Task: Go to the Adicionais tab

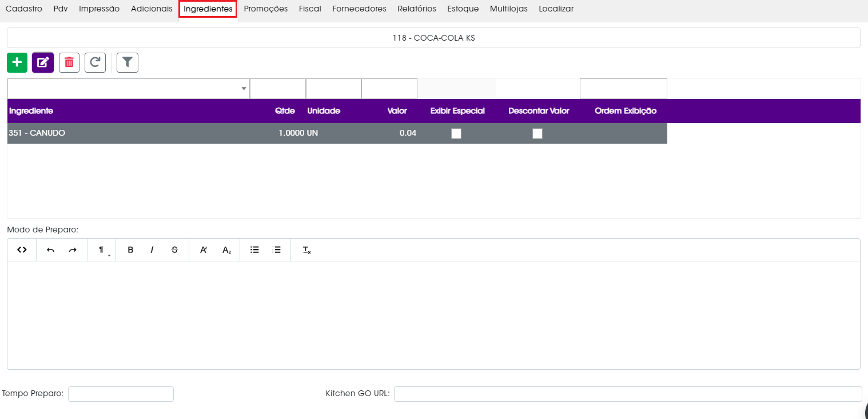Action: coord(152,9)
